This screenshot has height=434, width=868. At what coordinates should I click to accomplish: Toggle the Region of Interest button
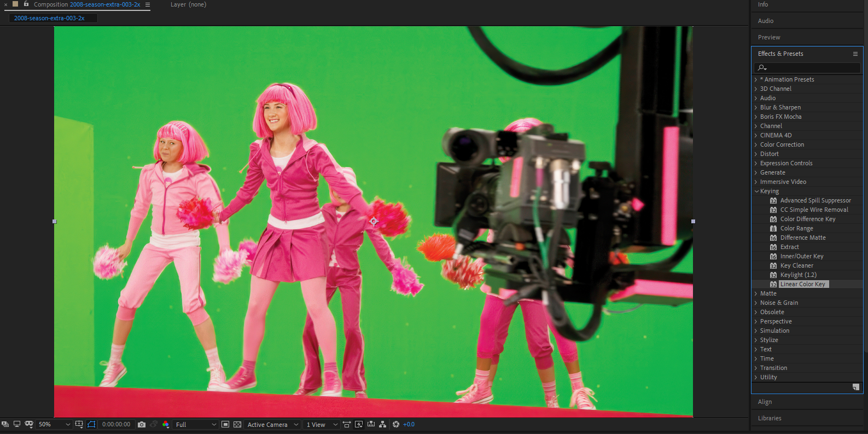pos(225,425)
